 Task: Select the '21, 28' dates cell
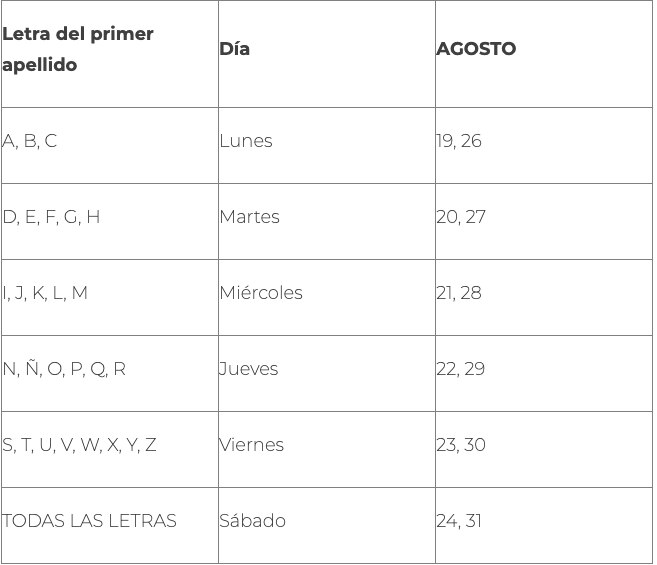click(544, 298)
